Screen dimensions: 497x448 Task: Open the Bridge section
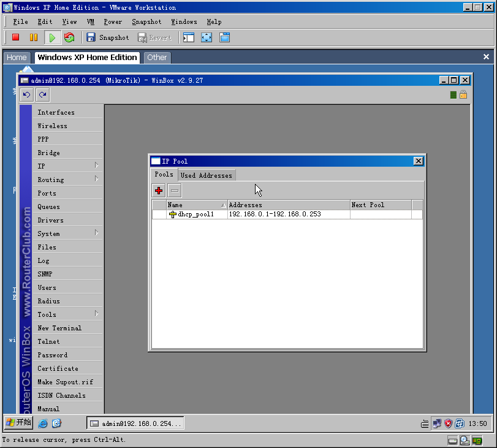pos(67,153)
